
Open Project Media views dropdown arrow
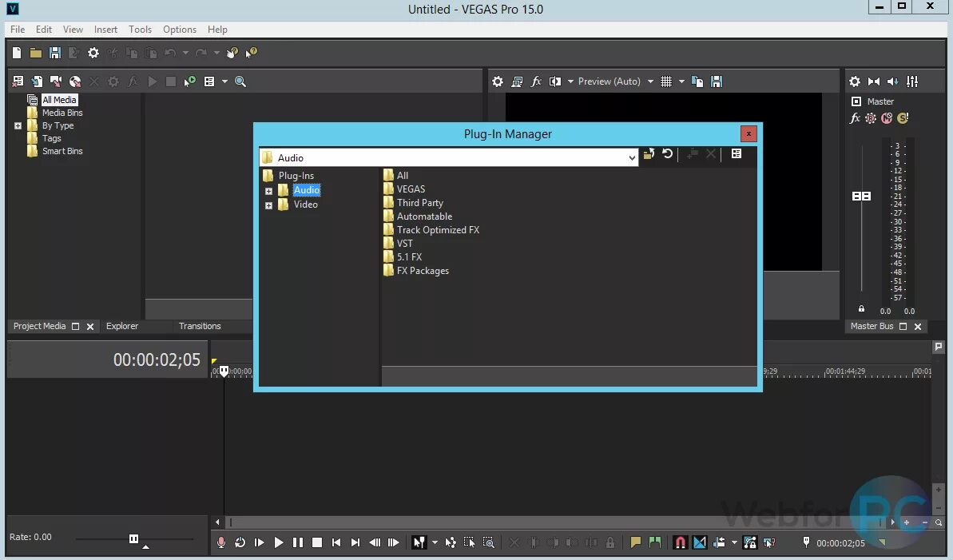click(x=224, y=81)
